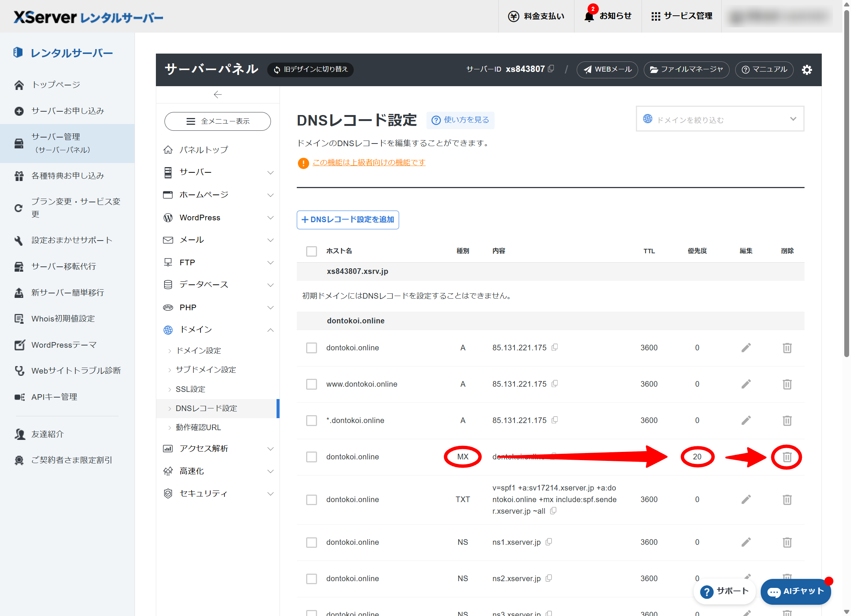Image resolution: width=851 pixels, height=616 pixels.
Task: Click DNSレコード設定を追加 button
Action: coord(347,220)
